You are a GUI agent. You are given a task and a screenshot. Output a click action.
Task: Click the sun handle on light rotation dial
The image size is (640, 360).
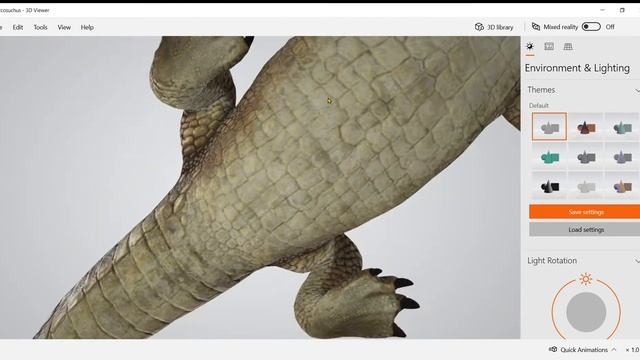(x=586, y=279)
